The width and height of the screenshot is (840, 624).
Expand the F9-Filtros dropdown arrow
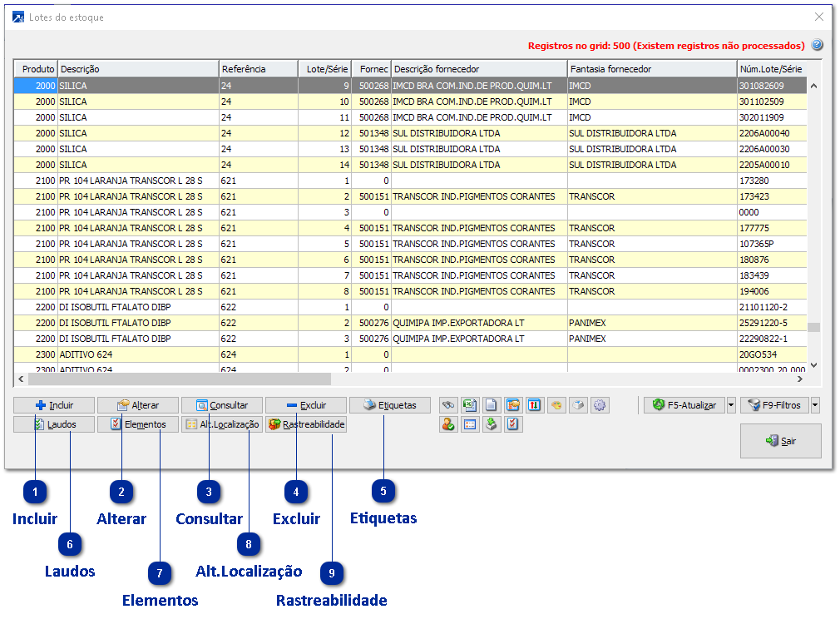tap(815, 405)
